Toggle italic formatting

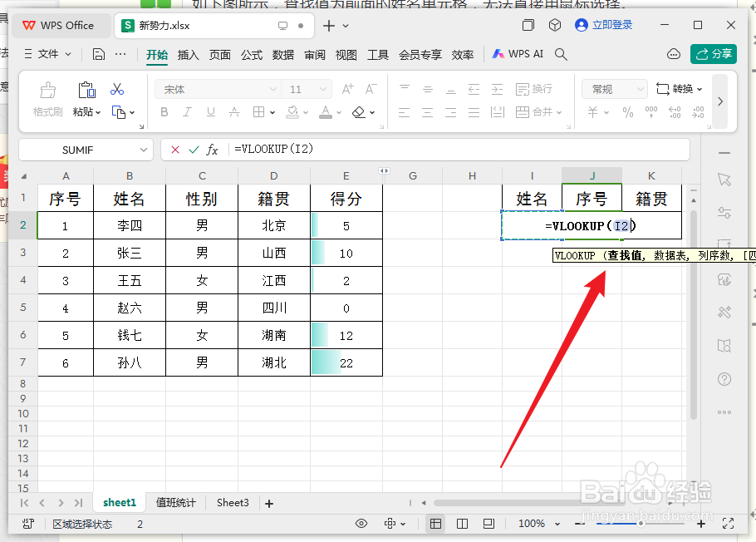coord(187,111)
